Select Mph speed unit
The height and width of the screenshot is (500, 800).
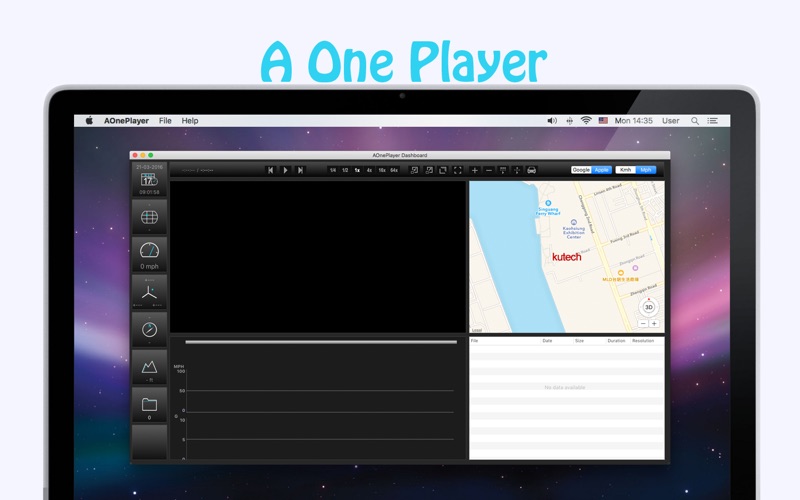pos(646,170)
